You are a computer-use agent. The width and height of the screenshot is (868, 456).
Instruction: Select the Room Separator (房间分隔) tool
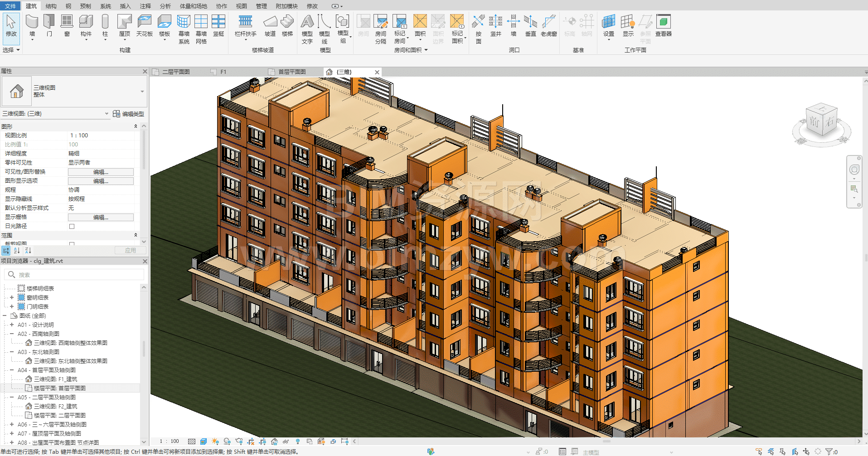click(x=381, y=29)
